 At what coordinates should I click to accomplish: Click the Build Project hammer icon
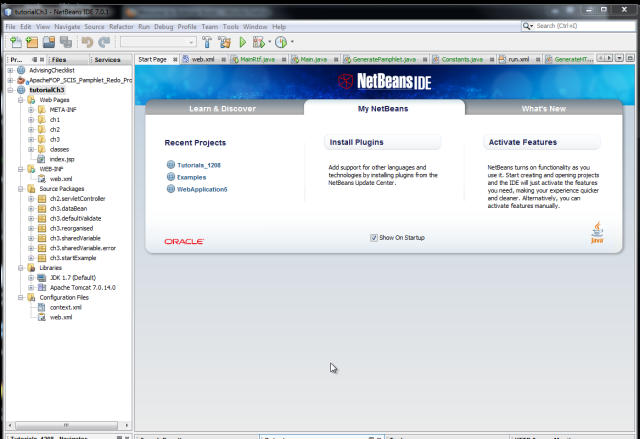207,42
